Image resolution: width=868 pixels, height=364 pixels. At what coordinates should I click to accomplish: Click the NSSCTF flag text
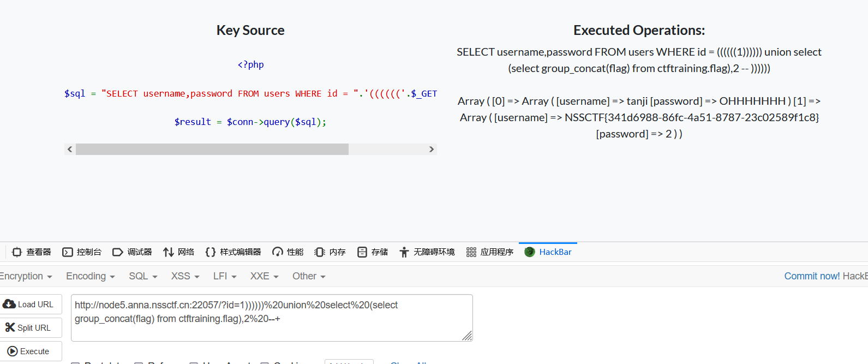(692, 117)
